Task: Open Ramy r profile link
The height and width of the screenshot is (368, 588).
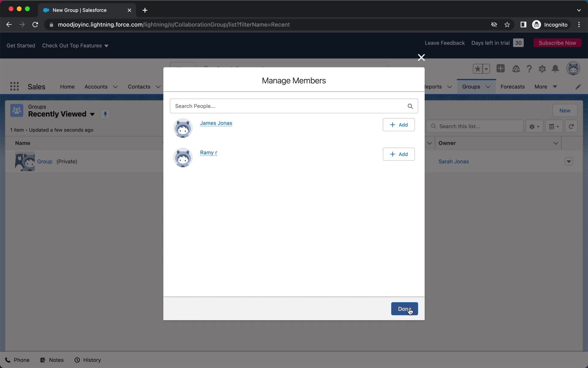Action: 209,152
